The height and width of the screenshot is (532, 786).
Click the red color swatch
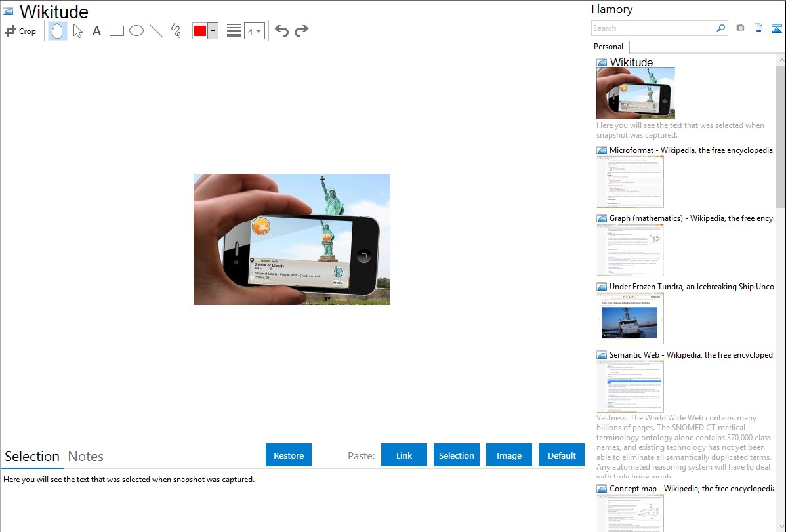coord(200,31)
